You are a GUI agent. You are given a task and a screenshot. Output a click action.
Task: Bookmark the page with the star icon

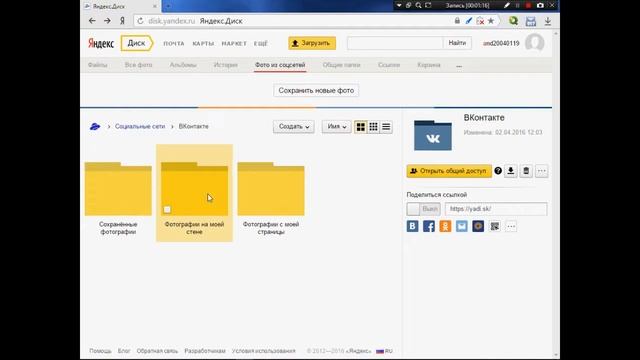tap(491, 21)
